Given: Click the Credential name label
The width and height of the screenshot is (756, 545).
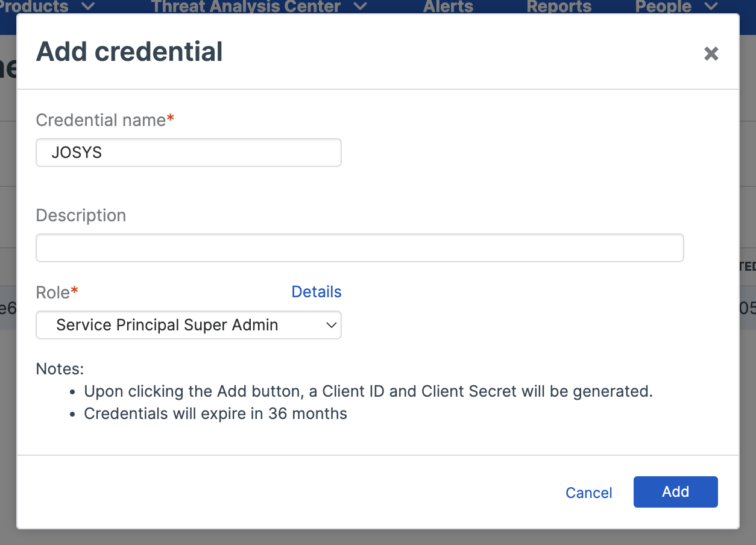Looking at the screenshot, I should pos(101,120).
